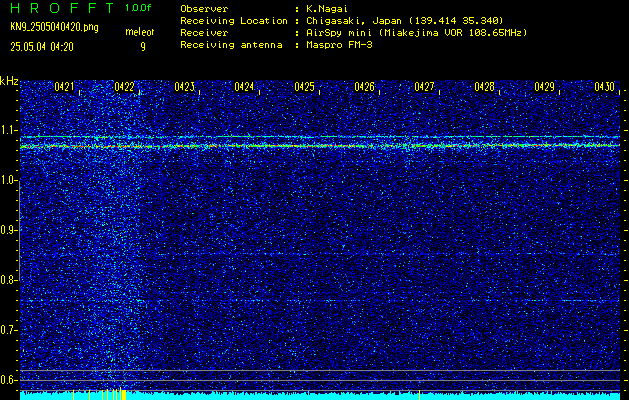Viewport: 629px width, 400px height.
Task: Click the HROFFT program title
Action: pyautogui.click(x=62, y=8)
